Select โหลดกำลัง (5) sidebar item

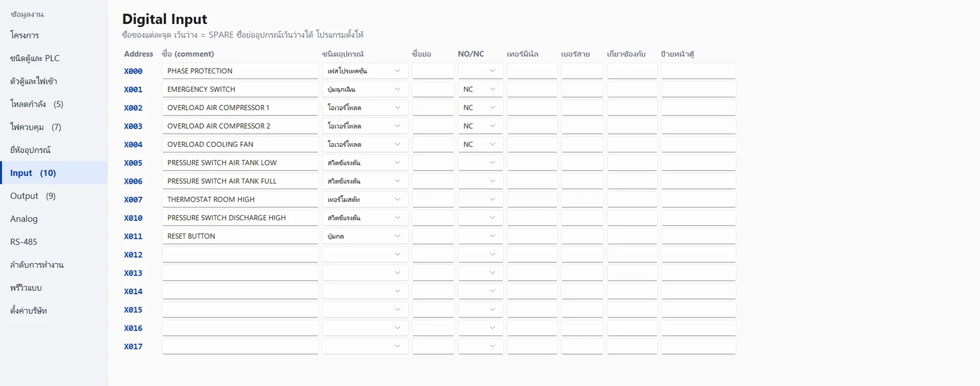click(54, 104)
